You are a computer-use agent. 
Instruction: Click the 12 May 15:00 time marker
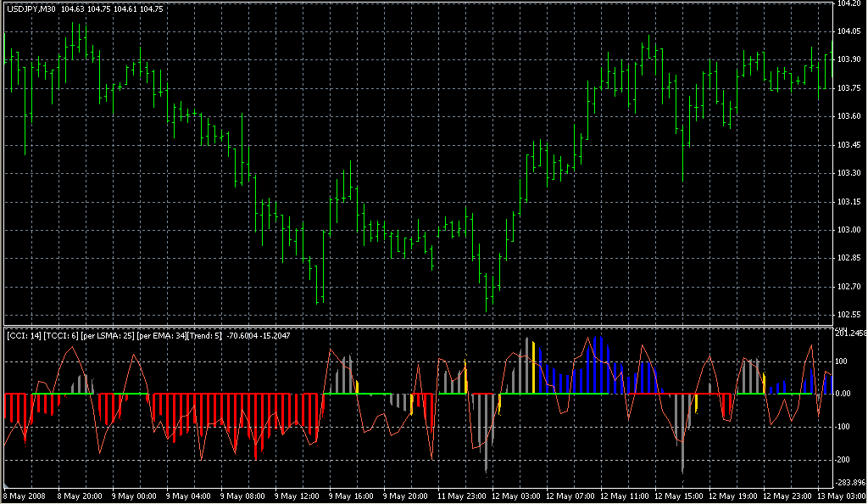681,496
